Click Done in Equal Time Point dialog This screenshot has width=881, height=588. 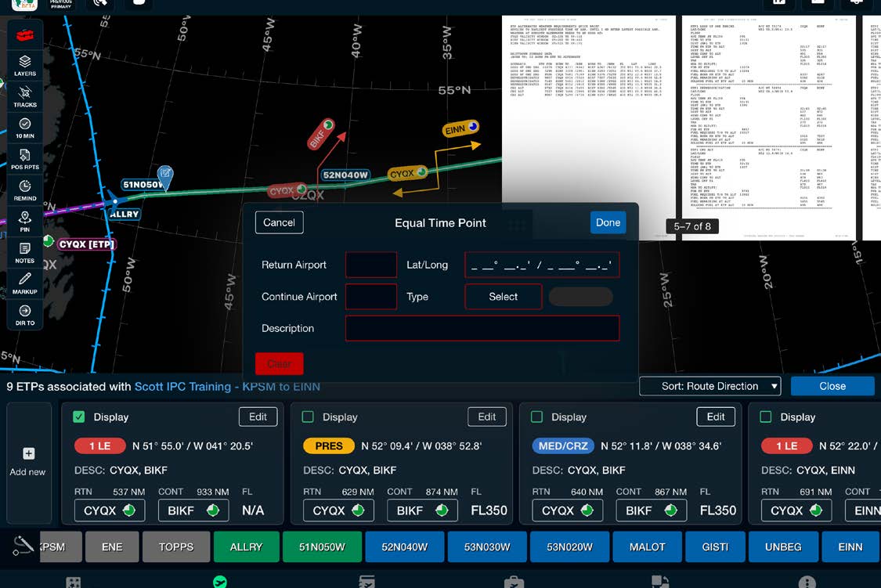(608, 222)
